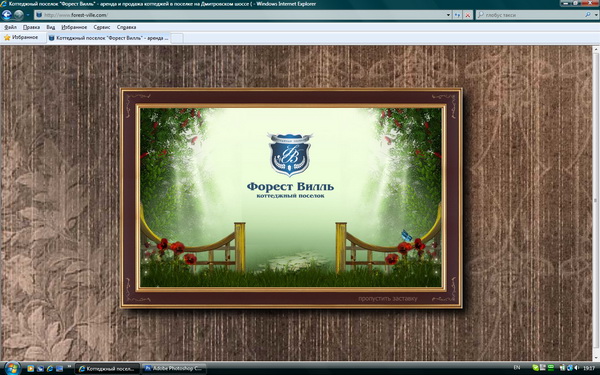Switch to Adobe Photoshop taskbar button
600x375 pixels.
[174, 368]
